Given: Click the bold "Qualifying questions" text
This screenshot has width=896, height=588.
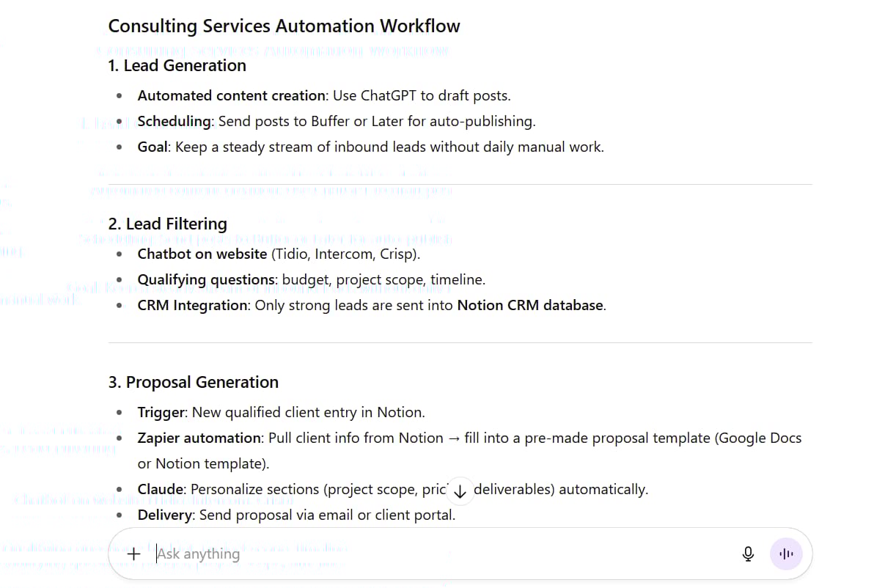Looking at the screenshot, I should point(205,279).
